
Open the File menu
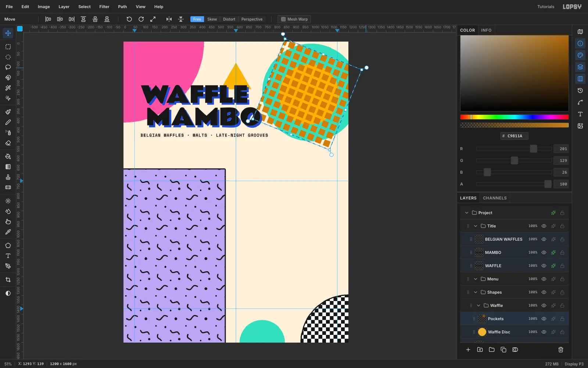(x=9, y=7)
